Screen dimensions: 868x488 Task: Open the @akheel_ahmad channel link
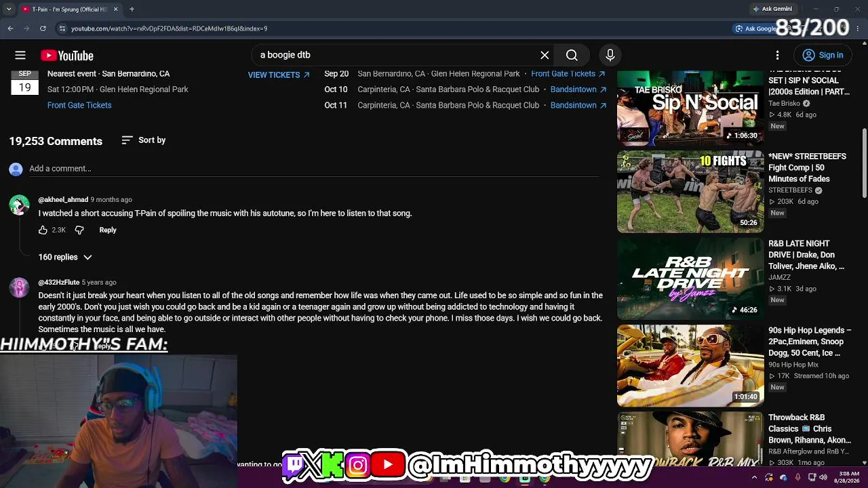click(x=63, y=199)
